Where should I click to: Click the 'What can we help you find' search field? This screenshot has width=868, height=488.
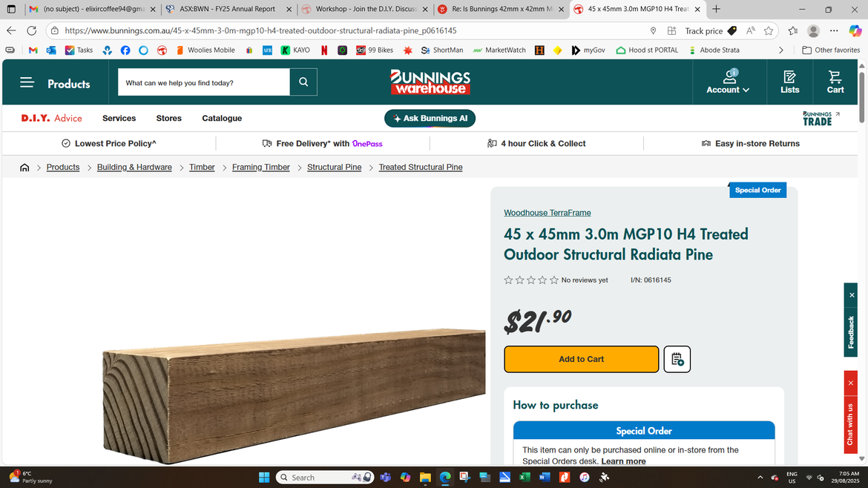(204, 82)
